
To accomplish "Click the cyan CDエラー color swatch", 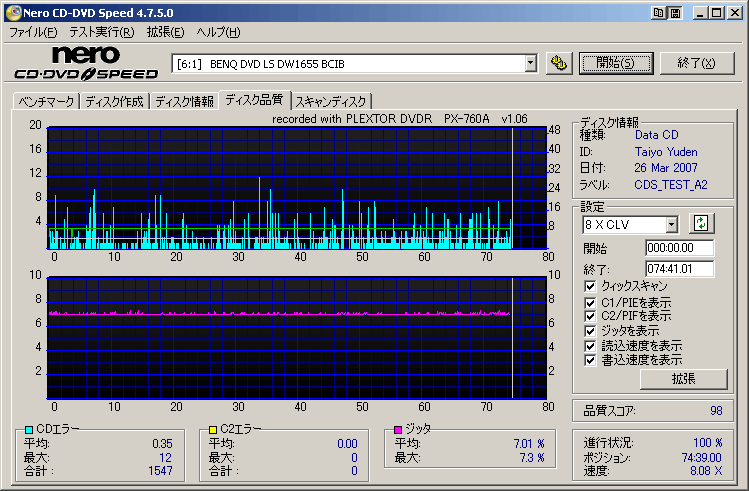I will (x=29, y=430).
